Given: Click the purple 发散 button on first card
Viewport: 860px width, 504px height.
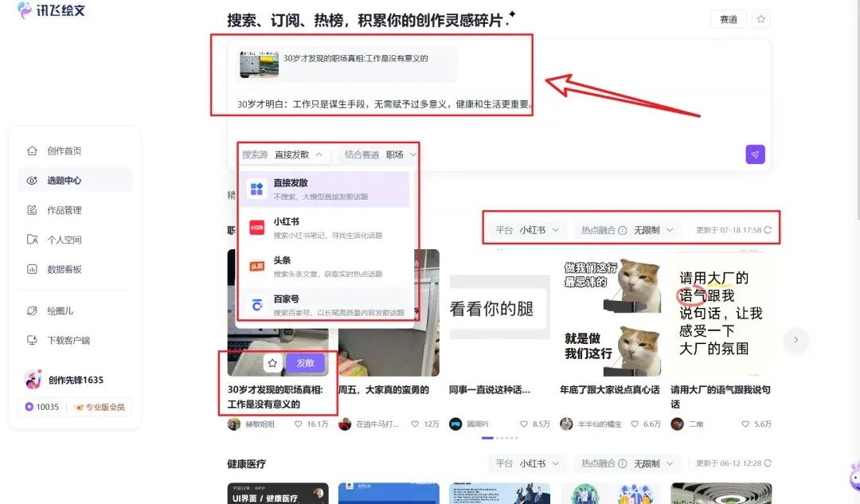Looking at the screenshot, I should [x=305, y=363].
